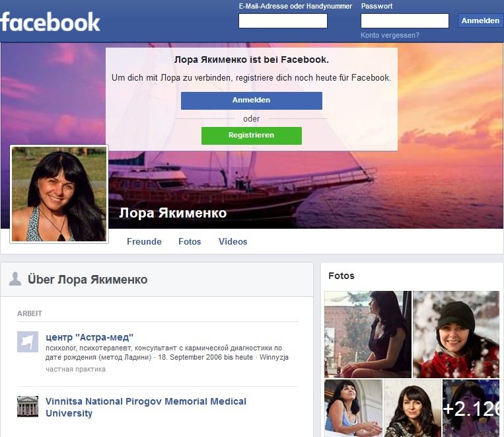
Task: Click the 'Лора Якименко ist bei Facebook.' headline
Action: [252, 60]
